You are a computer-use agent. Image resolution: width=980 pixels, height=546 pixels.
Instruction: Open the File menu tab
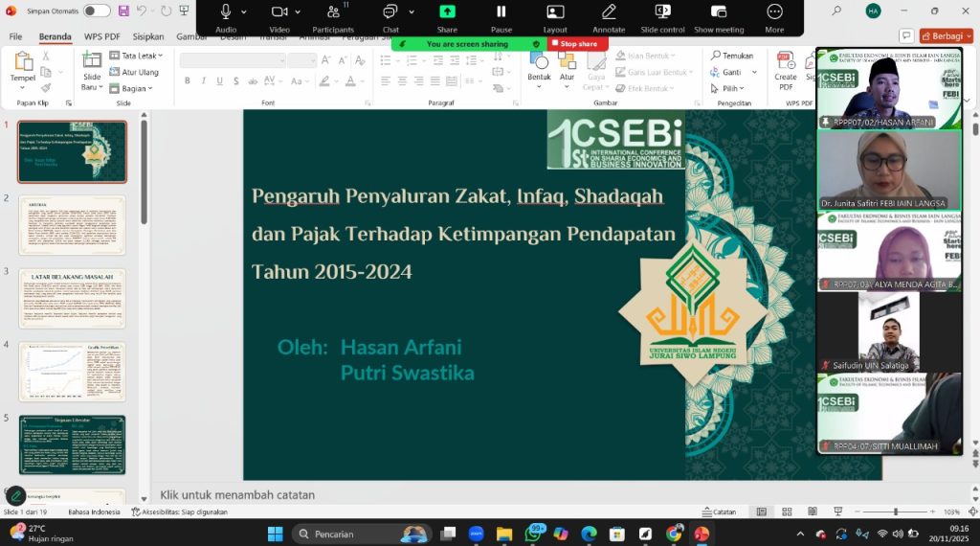pyautogui.click(x=16, y=36)
